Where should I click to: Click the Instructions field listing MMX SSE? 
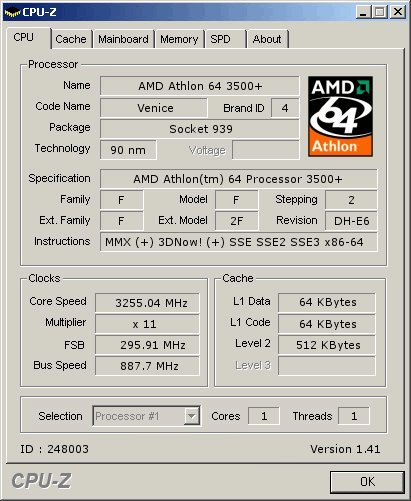(x=239, y=242)
